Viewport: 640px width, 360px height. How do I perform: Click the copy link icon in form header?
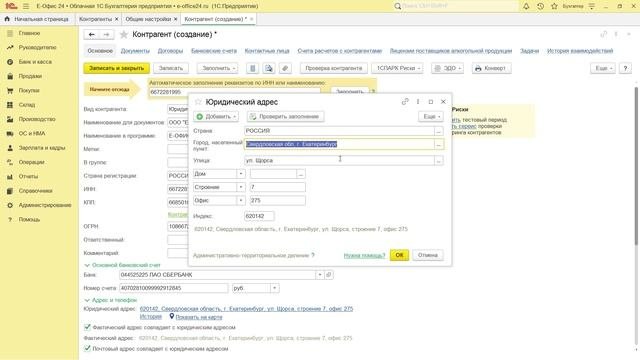point(603,34)
